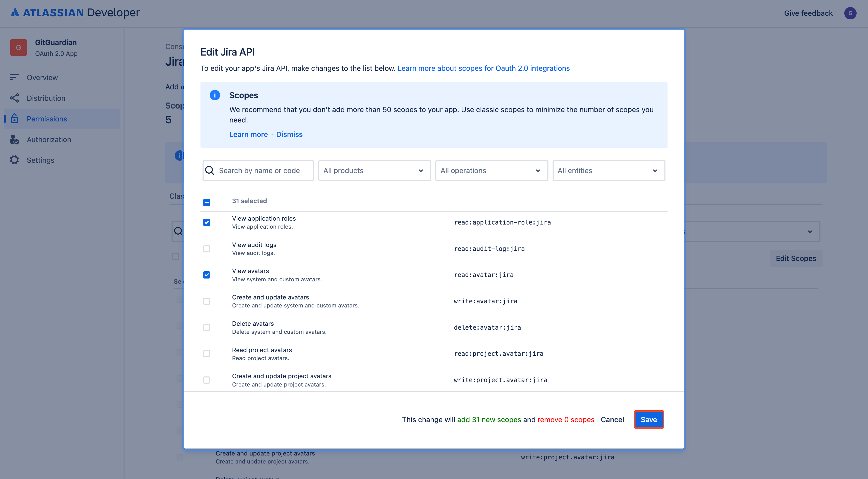
Task: Click Give feedback in the header
Action: [x=808, y=13]
